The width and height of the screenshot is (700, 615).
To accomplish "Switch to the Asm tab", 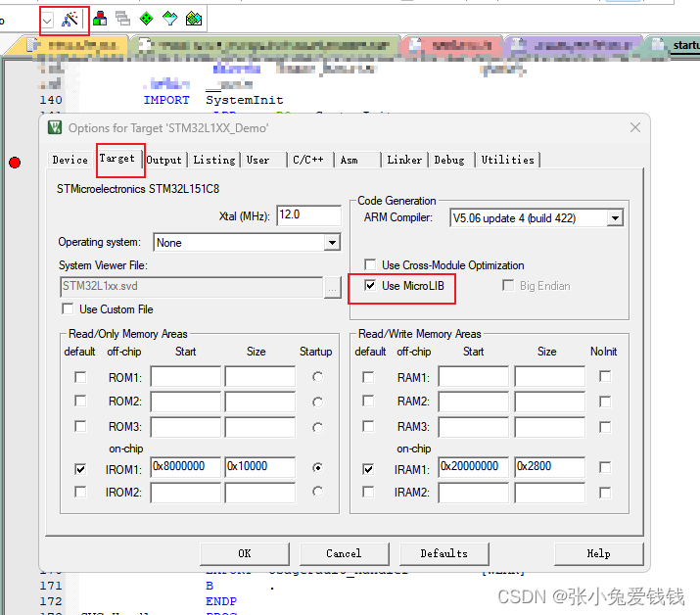I will click(x=350, y=160).
